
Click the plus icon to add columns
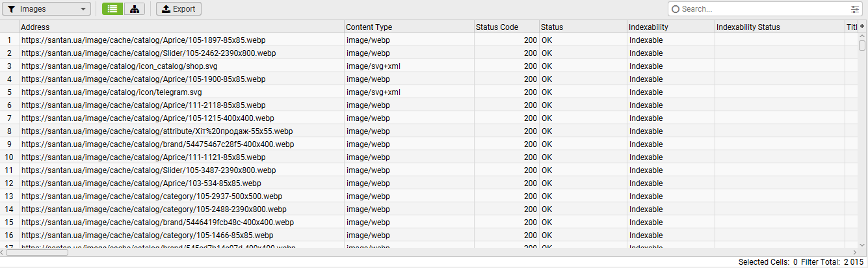(x=862, y=27)
